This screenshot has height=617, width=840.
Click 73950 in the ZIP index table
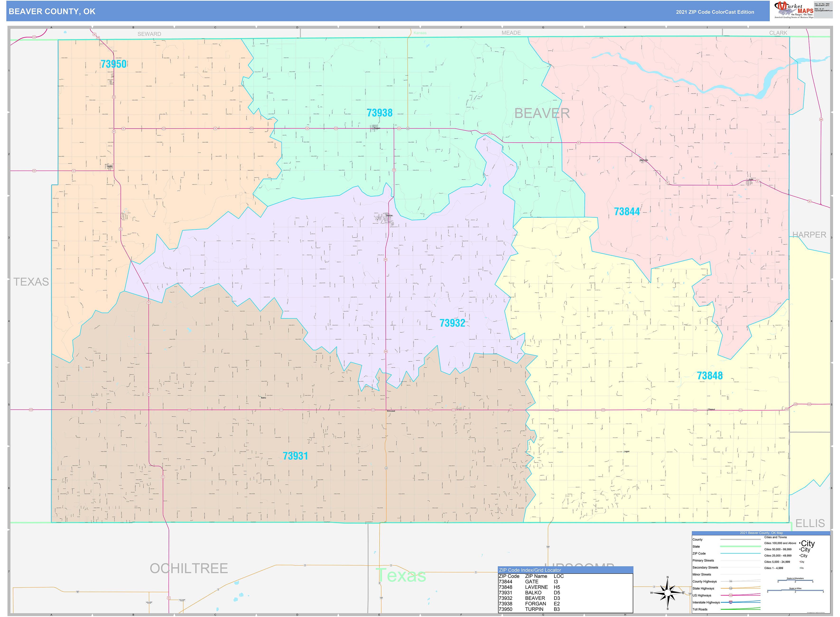point(506,609)
